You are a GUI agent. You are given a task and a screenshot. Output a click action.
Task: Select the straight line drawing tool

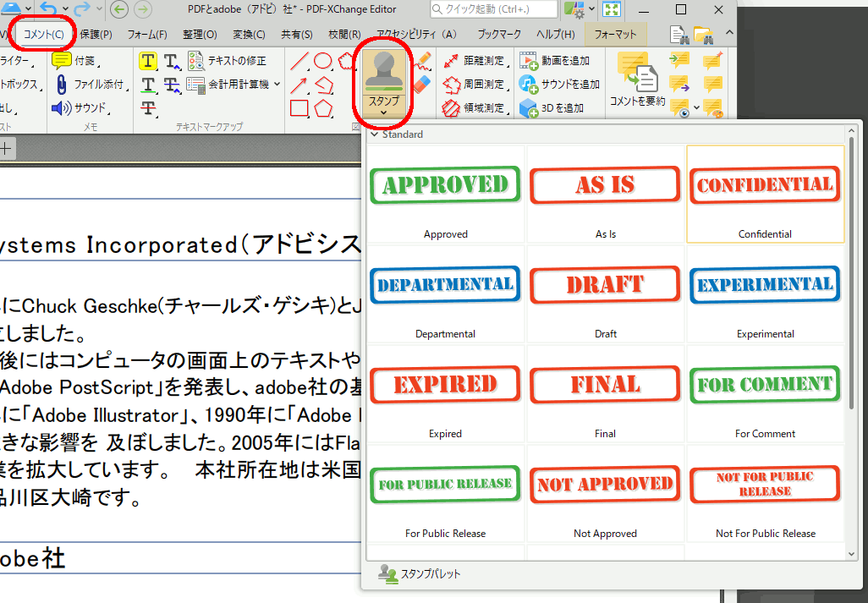[x=299, y=61]
